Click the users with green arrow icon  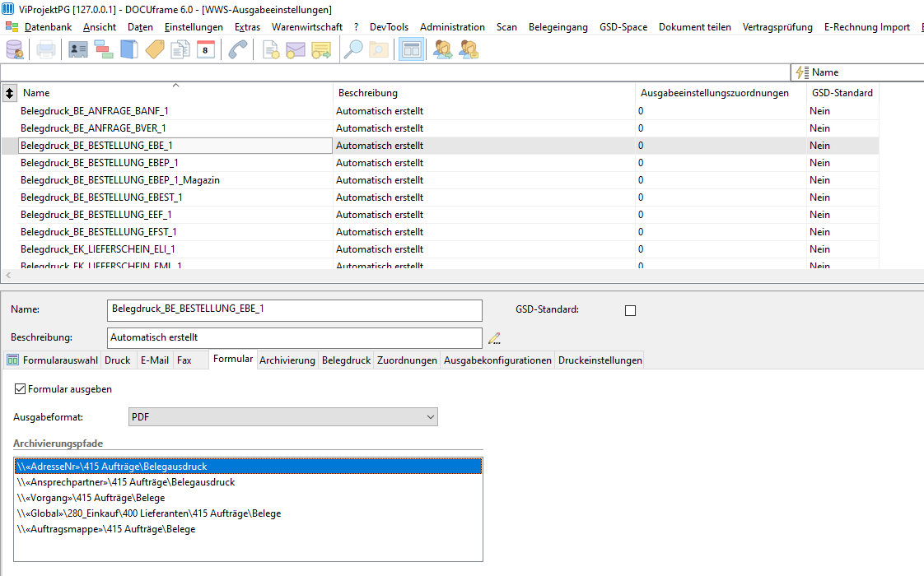(x=443, y=49)
